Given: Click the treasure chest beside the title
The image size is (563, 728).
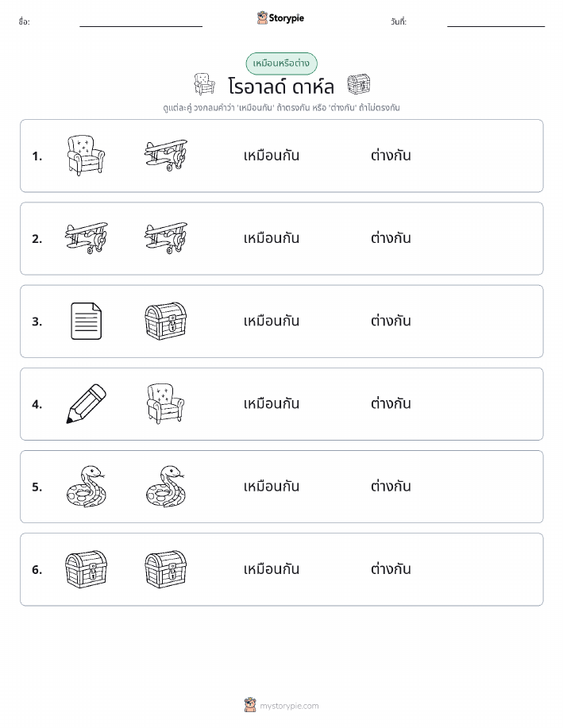Looking at the screenshot, I should pos(359,84).
